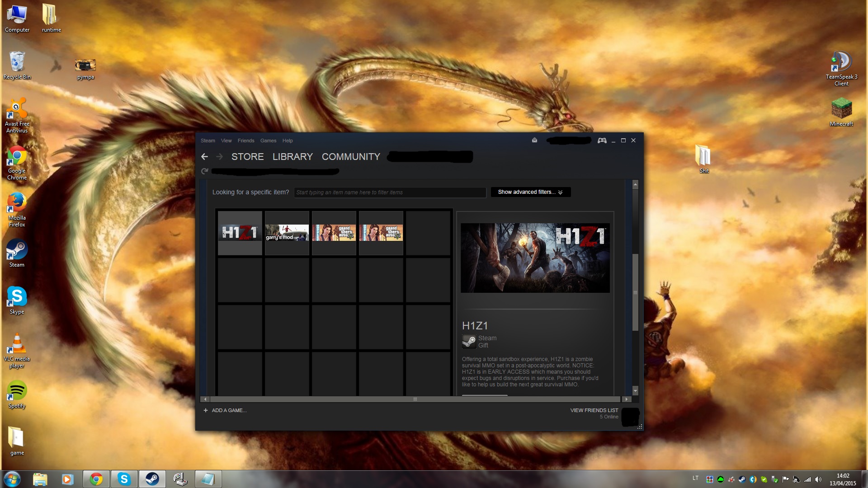Viewport: 868px width, 488px height.
Task: Select the Minecraft desktop icon
Action: tap(841, 113)
